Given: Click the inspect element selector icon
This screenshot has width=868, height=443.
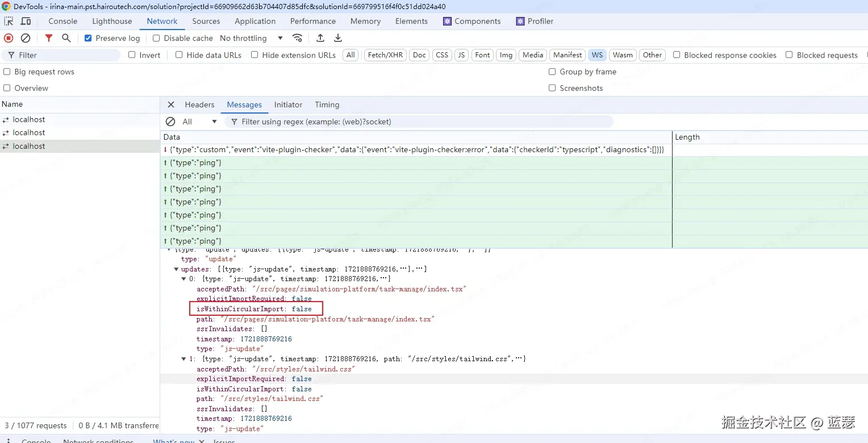Looking at the screenshot, I should pyautogui.click(x=9, y=21).
